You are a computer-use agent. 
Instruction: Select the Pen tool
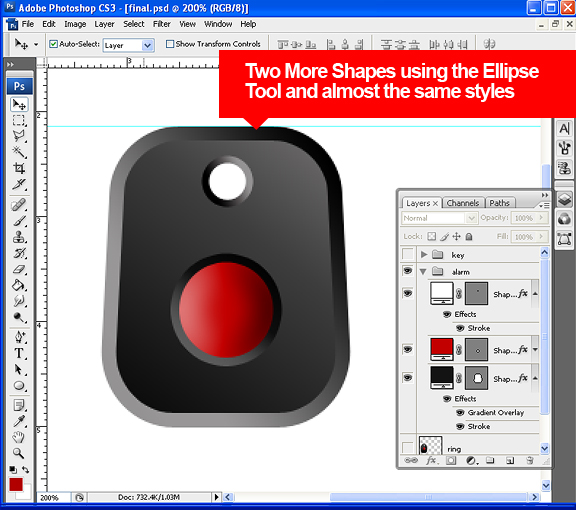pyautogui.click(x=19, y=337)
